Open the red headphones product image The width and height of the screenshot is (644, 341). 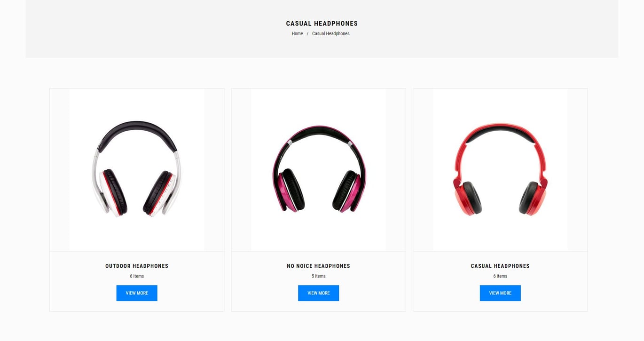[500, 170]
